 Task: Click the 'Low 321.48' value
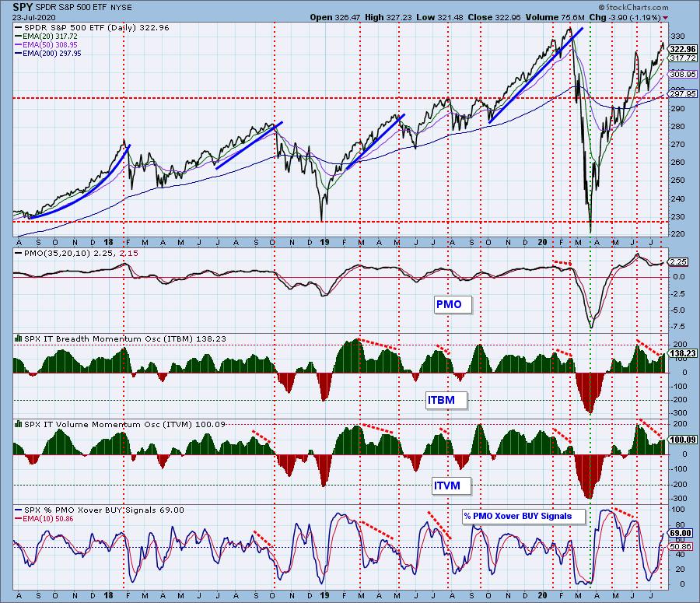[439, 17]
